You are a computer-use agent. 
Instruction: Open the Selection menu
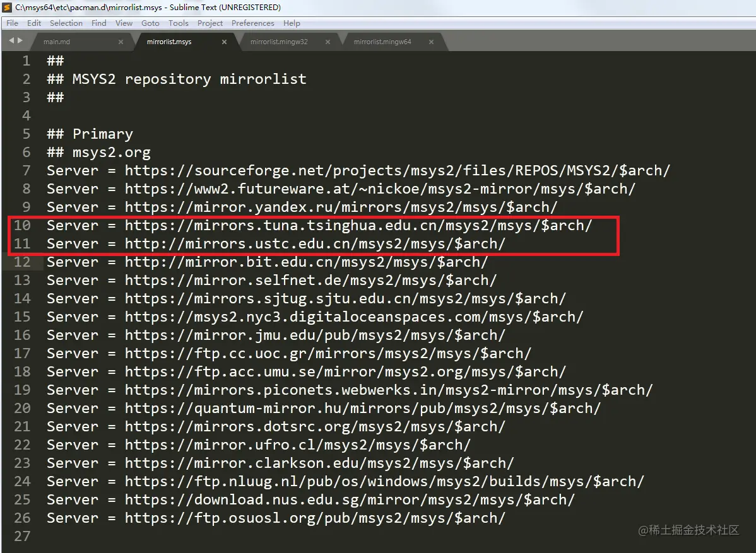[66, 23]
